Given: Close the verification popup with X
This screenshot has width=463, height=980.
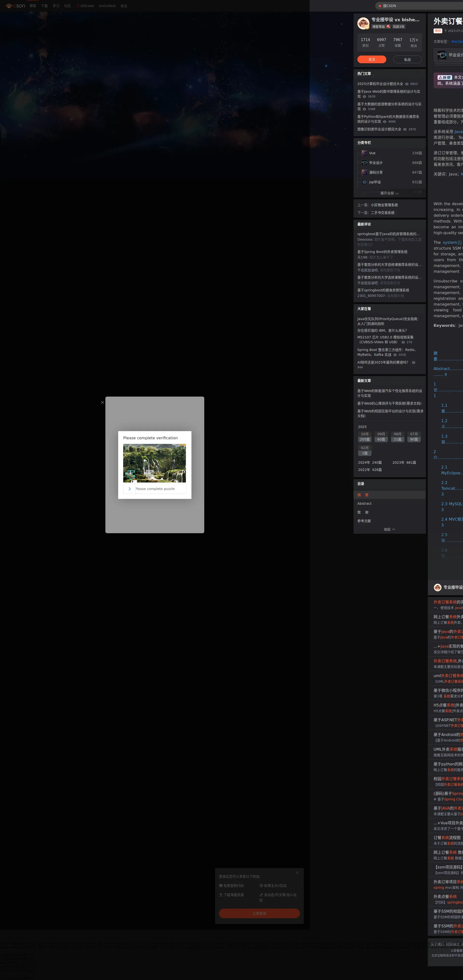Looking at the screenshot, I should (102, 402).
